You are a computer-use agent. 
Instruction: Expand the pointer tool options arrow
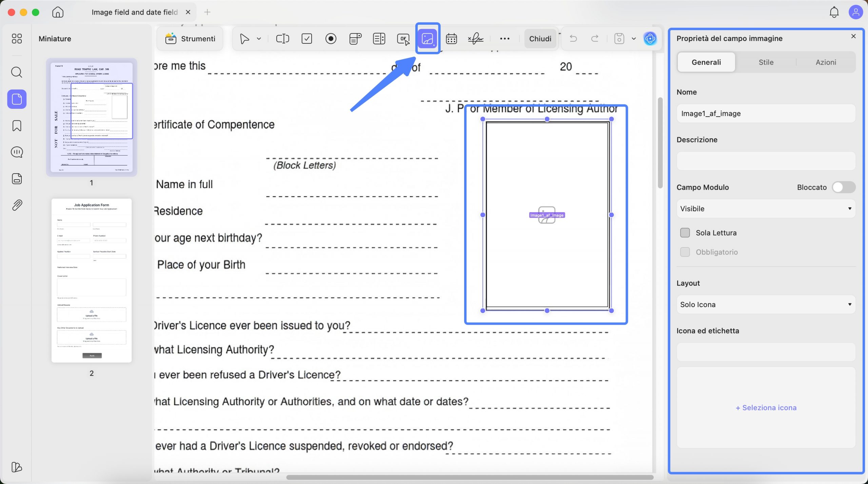tap(259, 39)
